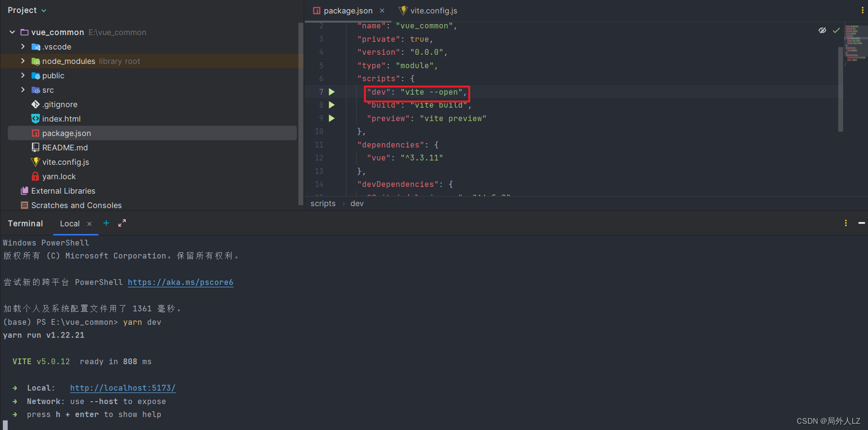This screenshot has height=430, width=868.
Task: Switch to the vite.config.js editor tab
Action: pyautogui.click(x=428, y=11)
